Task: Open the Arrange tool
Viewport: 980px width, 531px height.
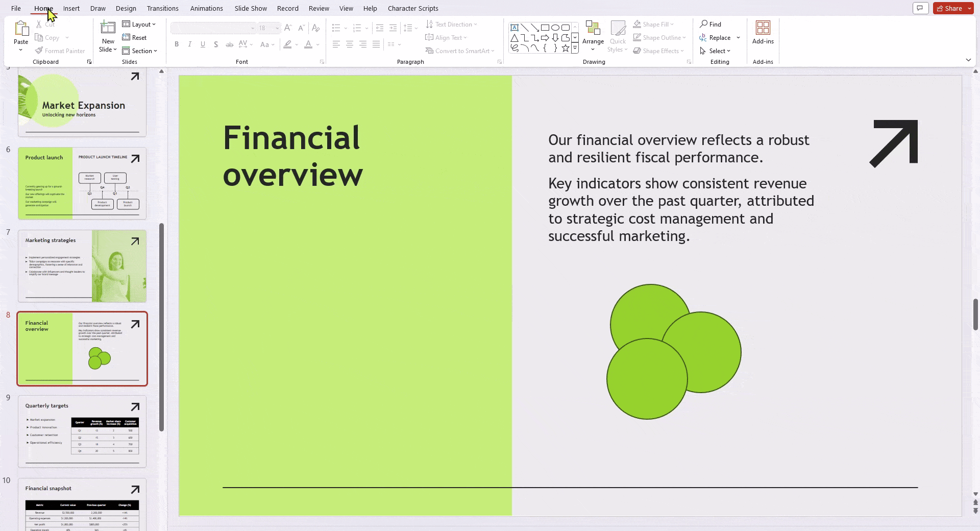Action: pos(593,36)
